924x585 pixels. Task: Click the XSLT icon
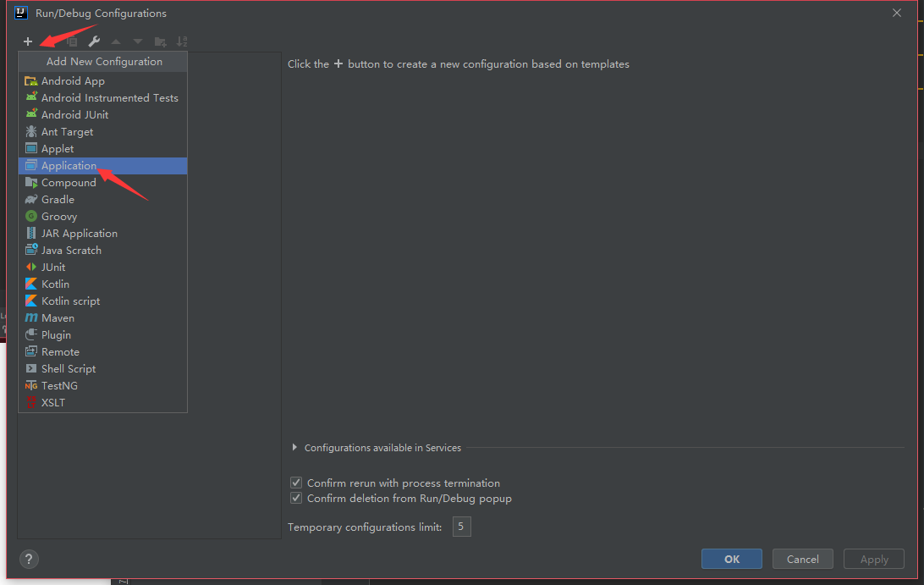[x=31, y=402]
